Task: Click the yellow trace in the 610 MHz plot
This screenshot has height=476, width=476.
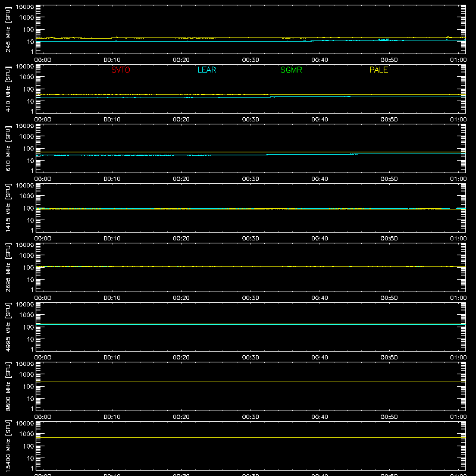Action: tap(250, 152)
